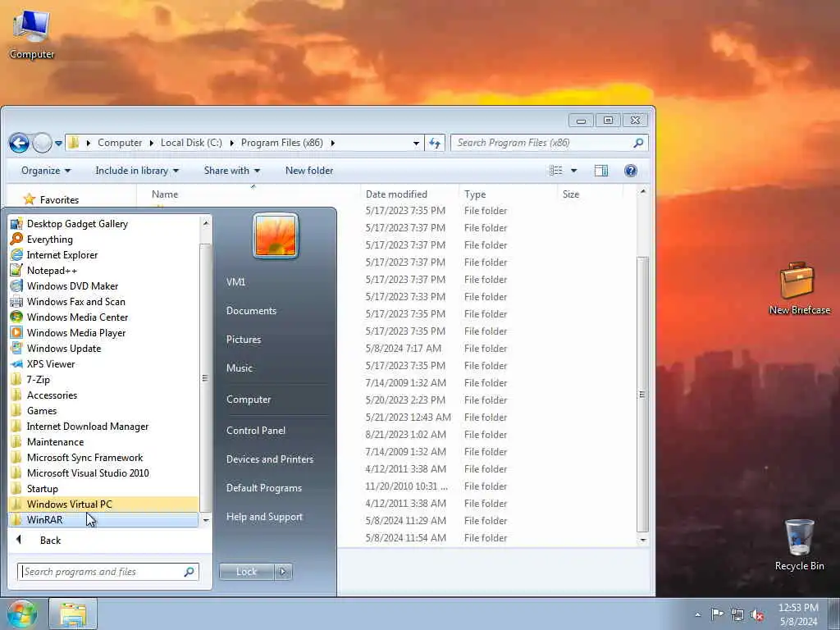Screen dimensions: 840x630
Task: Open Control Panel from Start menu
Action: [x=256, y=431]
